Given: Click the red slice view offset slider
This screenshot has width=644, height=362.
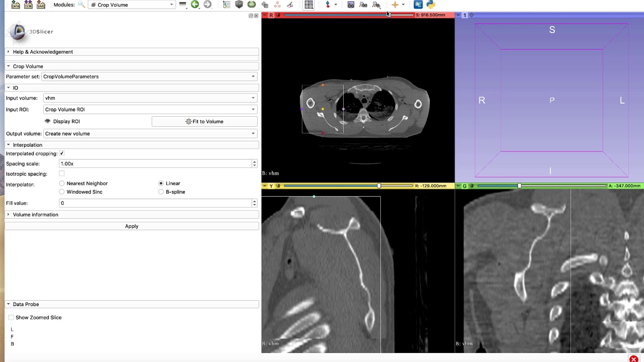Looking at the screenshot, I should [349, 15].
